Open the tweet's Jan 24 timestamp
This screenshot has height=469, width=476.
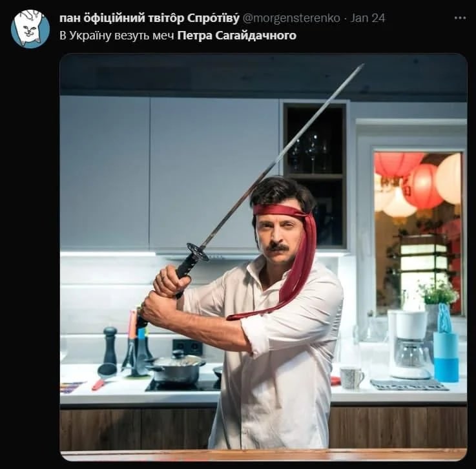pyautogui.click(x=367, y=18)
